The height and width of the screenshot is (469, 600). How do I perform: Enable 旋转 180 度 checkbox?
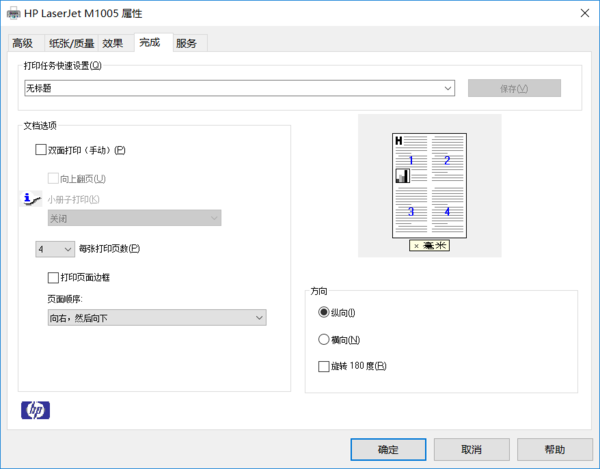click(x=324, y=366)
